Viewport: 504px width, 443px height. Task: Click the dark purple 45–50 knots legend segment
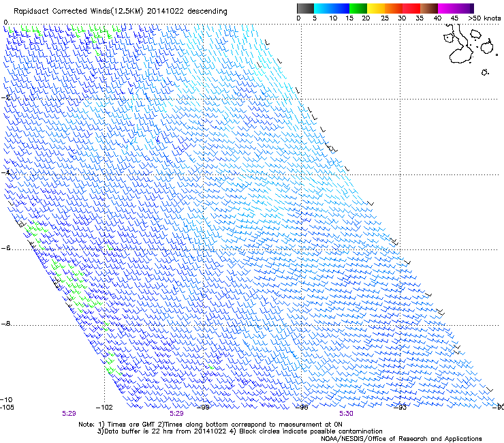pyautogui.click(x=464, y=8)
